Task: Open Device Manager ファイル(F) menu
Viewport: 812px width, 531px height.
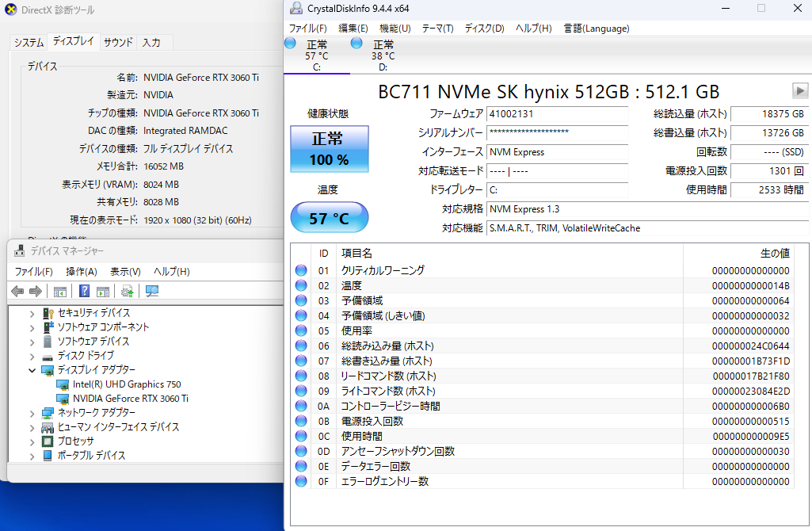Action: 33,272
